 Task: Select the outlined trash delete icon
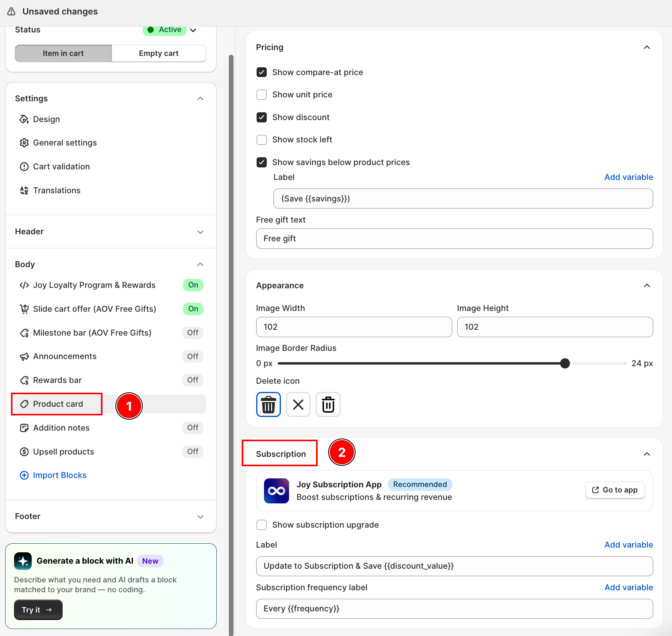point(328,404)
